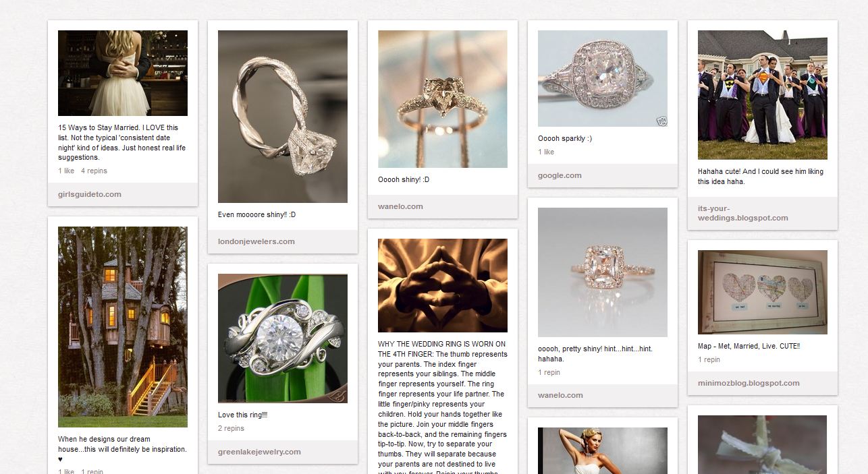The image size is (868, 474).
Task: Open the greenlakejewelry.com source link
Action: pos(259,452)
